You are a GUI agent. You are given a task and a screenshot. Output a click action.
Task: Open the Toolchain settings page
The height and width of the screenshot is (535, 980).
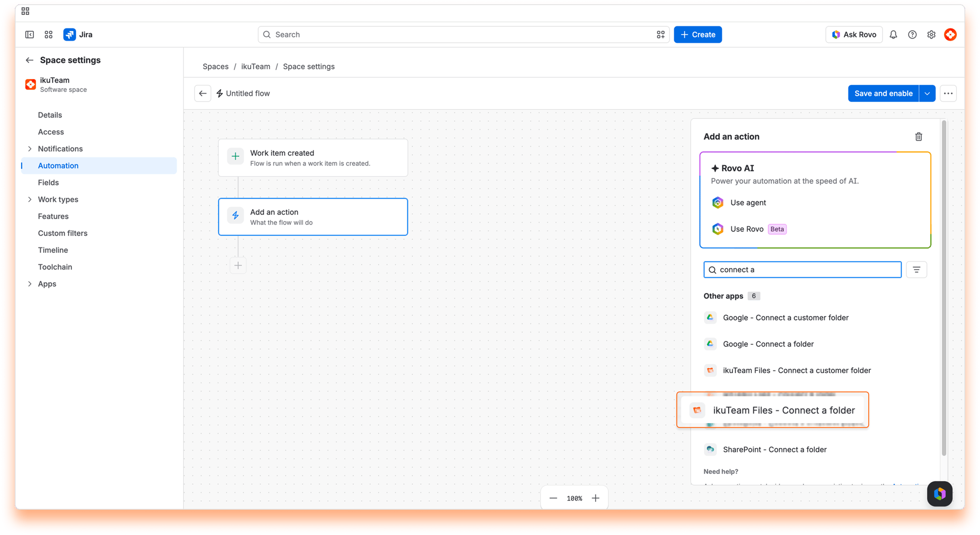point(55,267)
